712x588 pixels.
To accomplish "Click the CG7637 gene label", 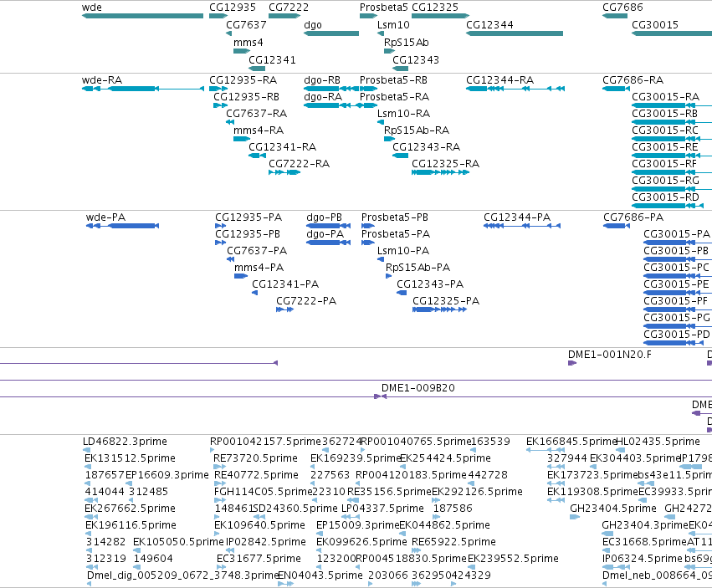I will click(x=246, y=24).
